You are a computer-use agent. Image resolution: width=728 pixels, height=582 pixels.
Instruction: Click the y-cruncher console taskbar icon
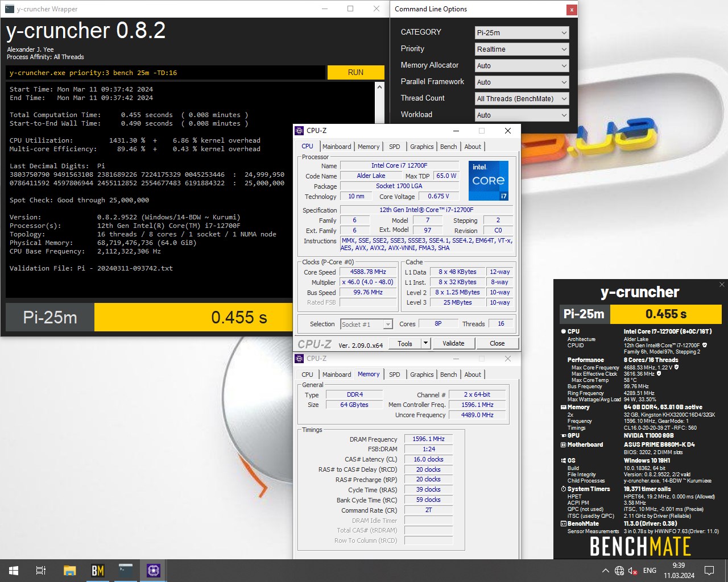click(x=126, y=571)
